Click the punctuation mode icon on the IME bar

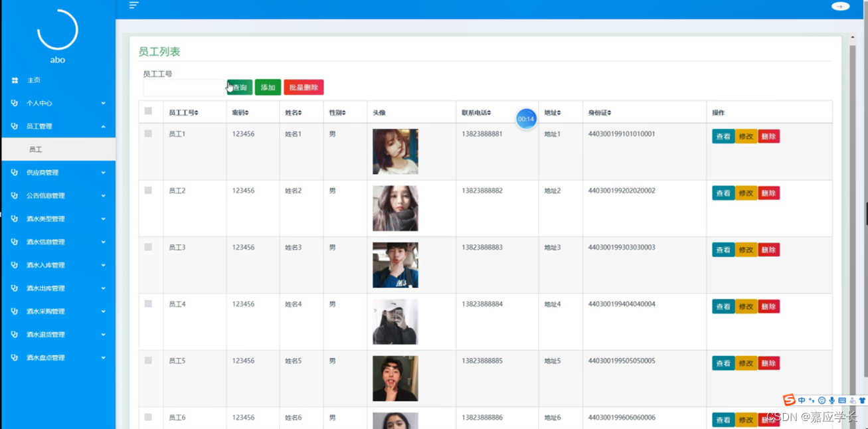point(812,400)
